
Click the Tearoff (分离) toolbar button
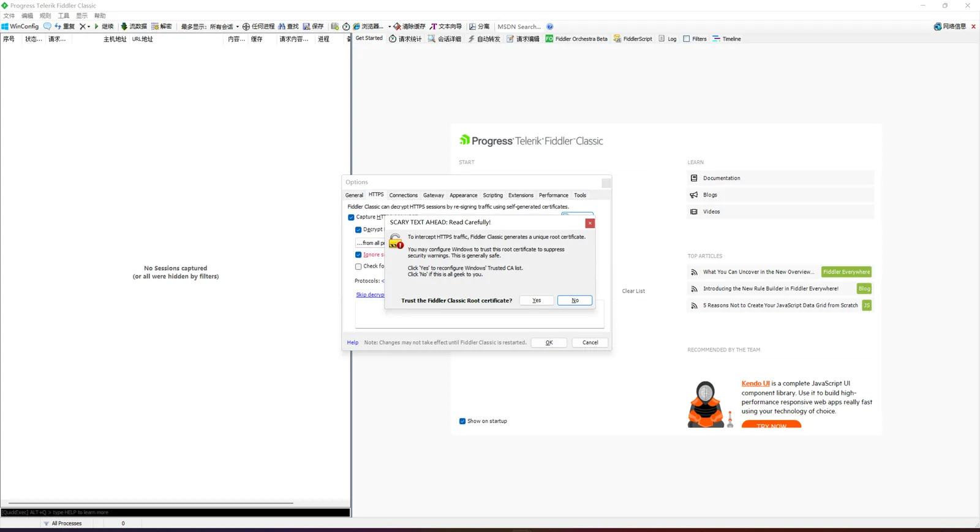[x=480, y=26]
